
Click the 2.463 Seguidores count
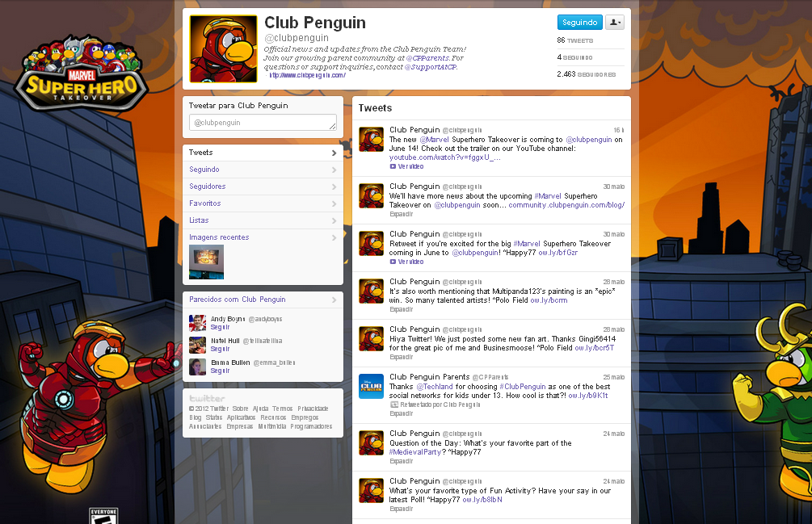587,74
